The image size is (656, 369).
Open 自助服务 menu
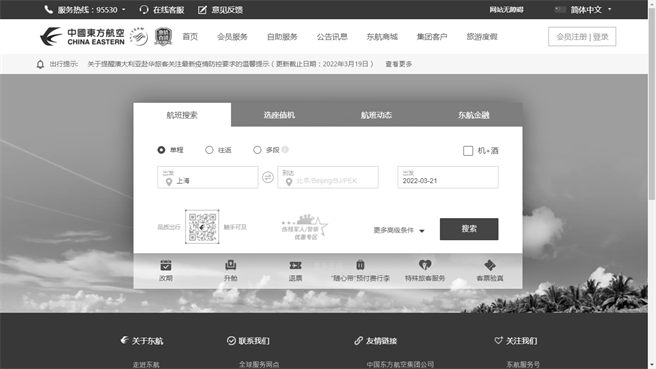(282, 37)
